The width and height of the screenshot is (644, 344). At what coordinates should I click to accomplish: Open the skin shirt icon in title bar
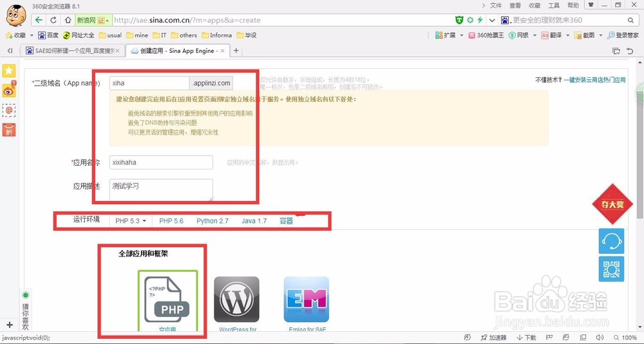click(591, 5)
